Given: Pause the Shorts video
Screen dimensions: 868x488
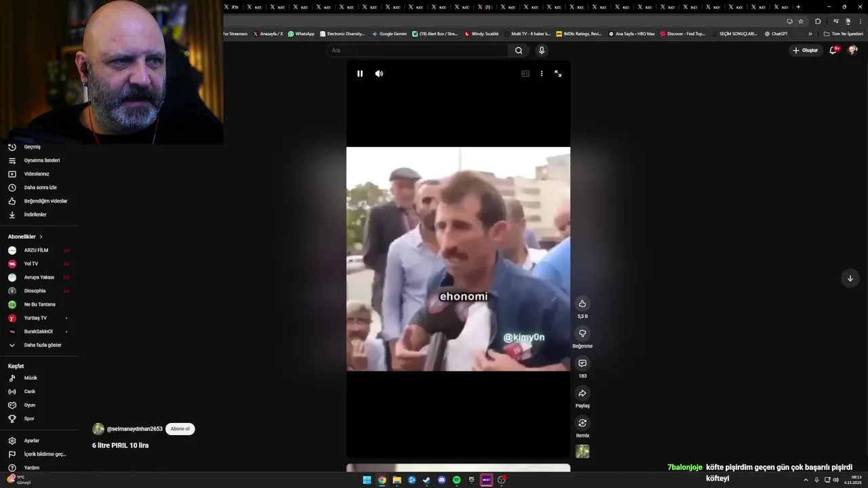Looking at the screenshot, I should point(360,74).
